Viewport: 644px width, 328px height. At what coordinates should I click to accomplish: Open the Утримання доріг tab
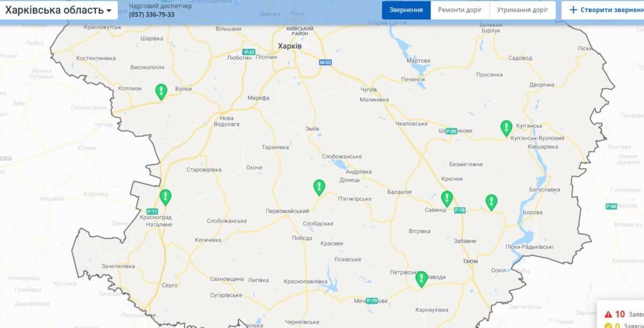522,10
